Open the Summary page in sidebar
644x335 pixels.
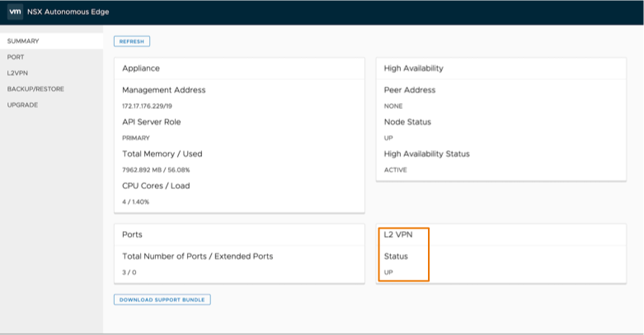pyautogui.click(x=23, y=41)
